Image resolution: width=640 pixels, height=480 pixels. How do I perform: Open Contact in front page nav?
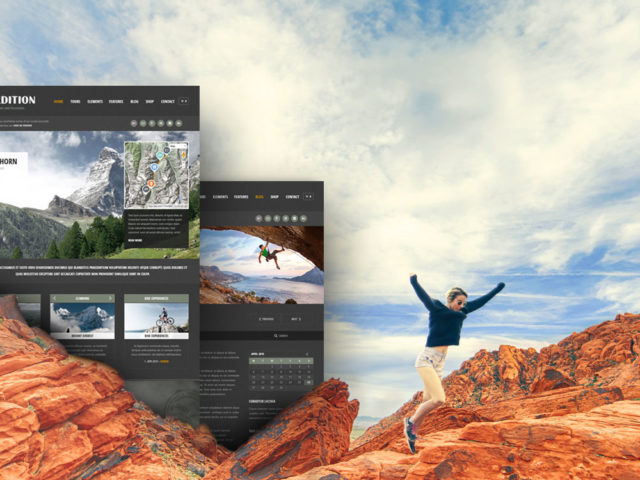coord(167,101)
